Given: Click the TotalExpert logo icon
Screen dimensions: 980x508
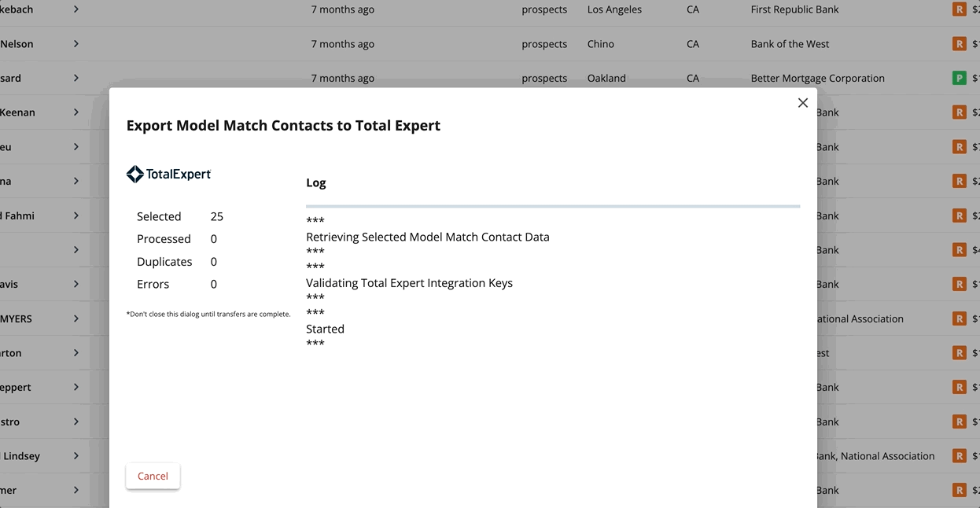Looking at the screenshot, I should point(134,174).
